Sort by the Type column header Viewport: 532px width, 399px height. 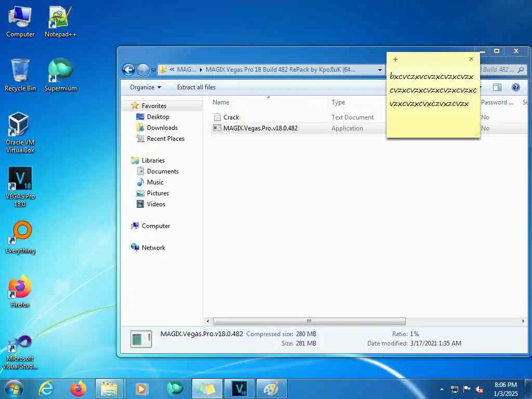(x=338, y=102)
